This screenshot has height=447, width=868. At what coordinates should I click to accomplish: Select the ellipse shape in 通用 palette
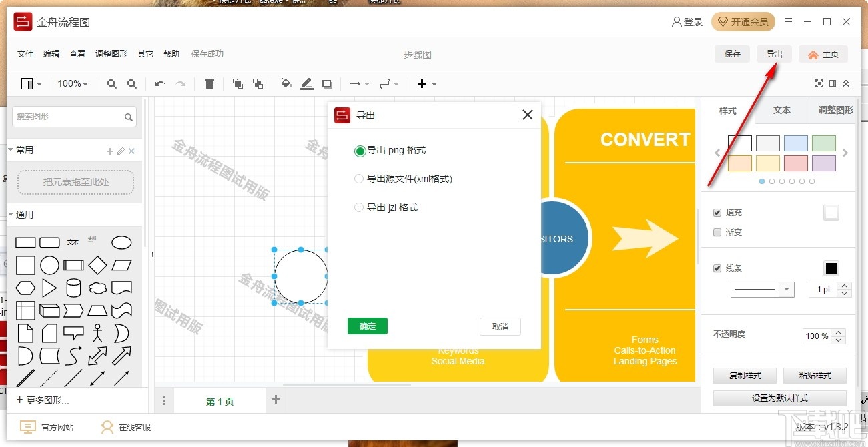click(121, 242)
